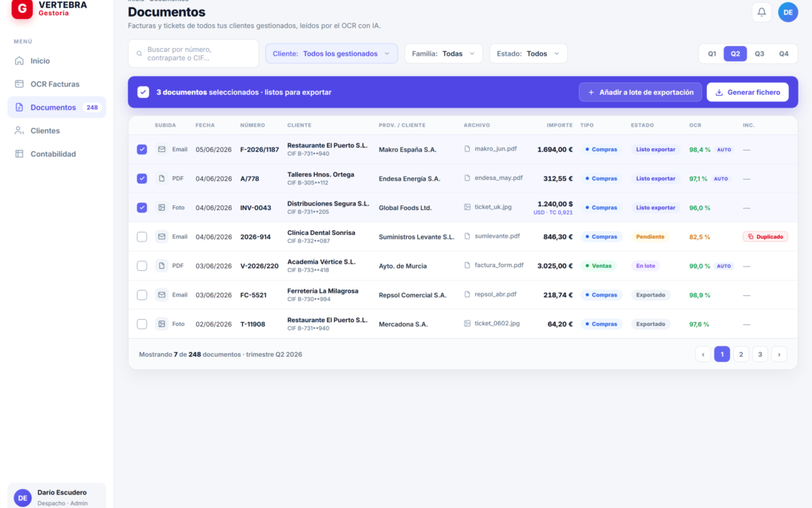This screenshot has height=508, width=812.
Task: Focus the document search field
Action: [x=194, y=53]
